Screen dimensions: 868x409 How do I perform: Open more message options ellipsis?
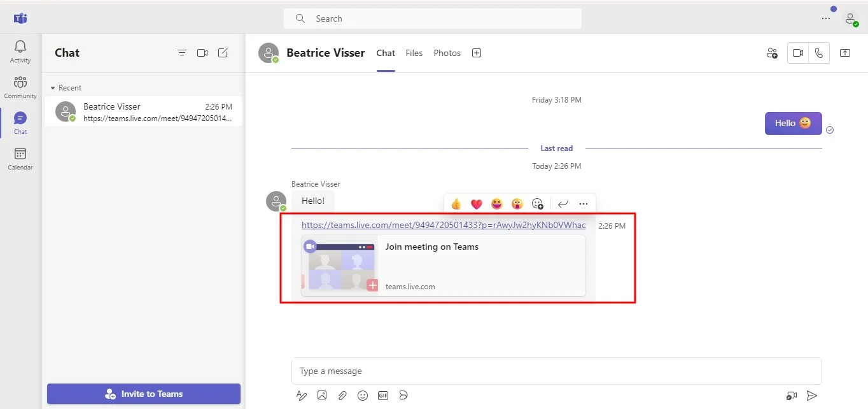click(584, 204)
